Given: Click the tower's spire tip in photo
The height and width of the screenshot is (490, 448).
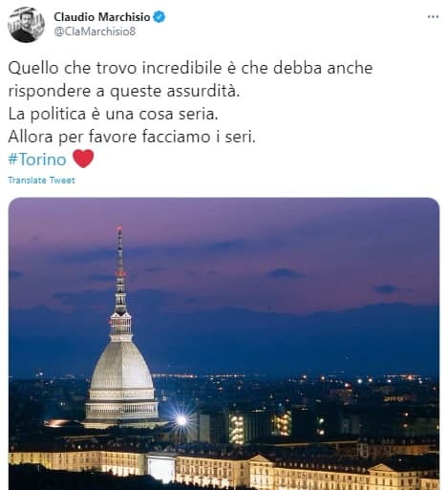Looking at the screenshot, I should 119,231.
